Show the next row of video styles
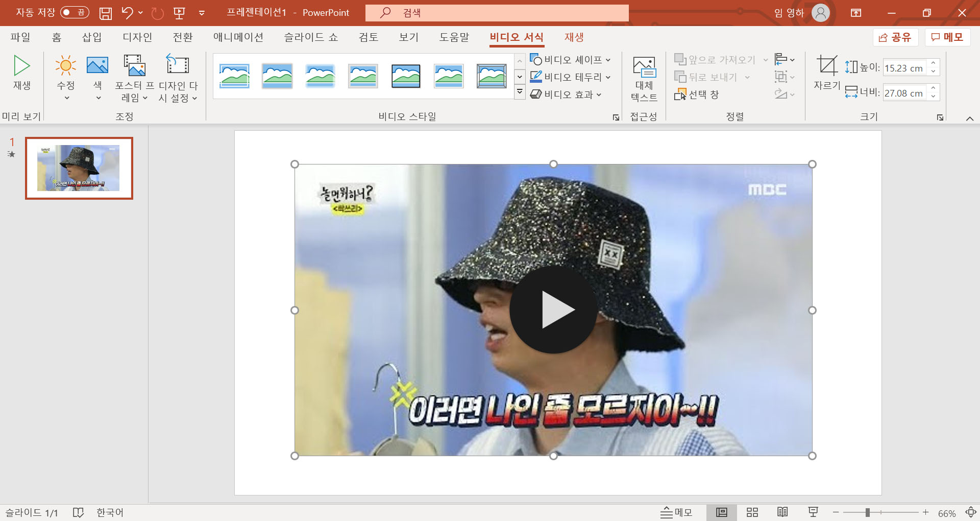This screenshot has width=980, height=521. 520,77
